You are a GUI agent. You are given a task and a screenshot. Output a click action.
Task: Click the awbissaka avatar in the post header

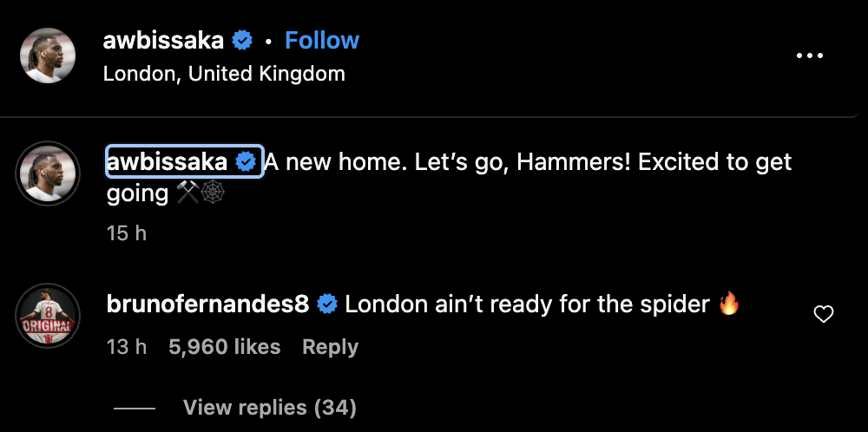pyautogui.click(x=48, y=56)
